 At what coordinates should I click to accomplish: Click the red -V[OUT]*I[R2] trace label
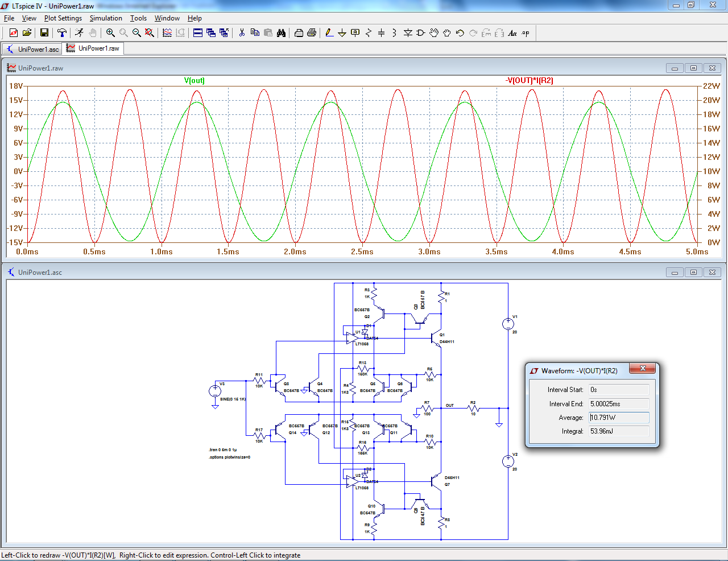[529, 80]
